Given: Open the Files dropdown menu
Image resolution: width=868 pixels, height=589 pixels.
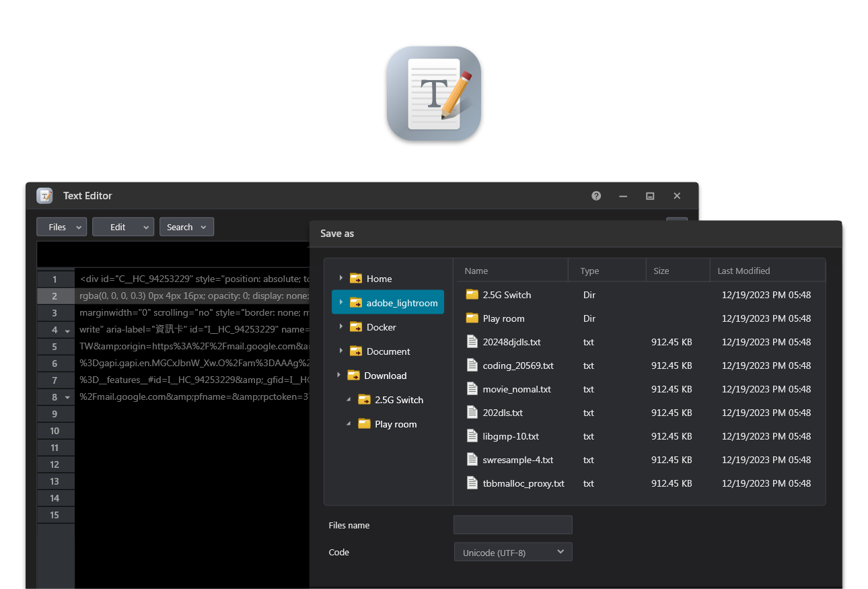Looking at the screenshot, I should click(61, 227).
